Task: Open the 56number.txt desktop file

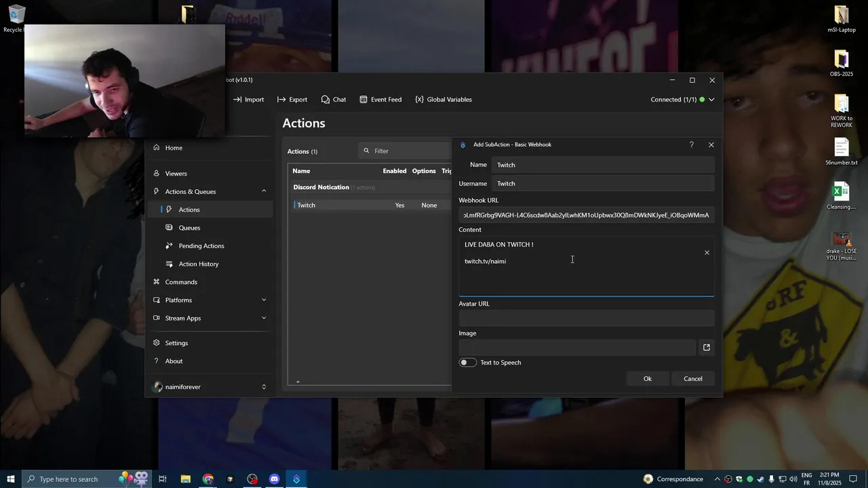Action: [x=842, y=152]
